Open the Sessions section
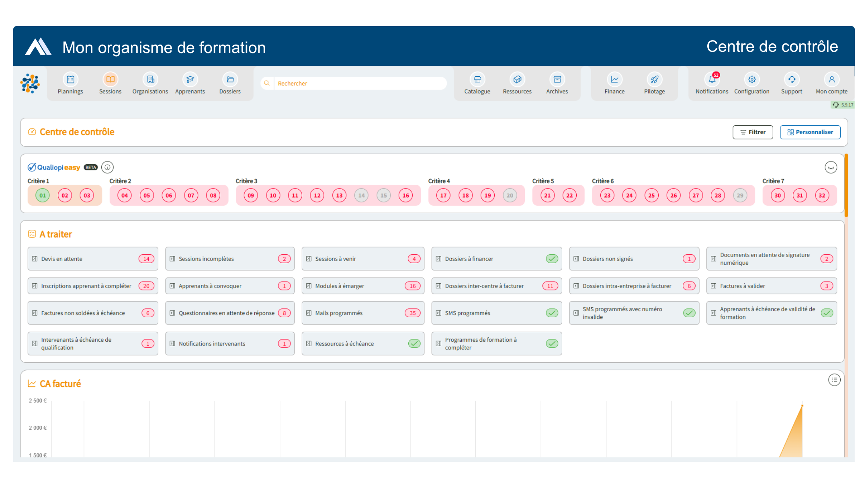 click(110, 84)
